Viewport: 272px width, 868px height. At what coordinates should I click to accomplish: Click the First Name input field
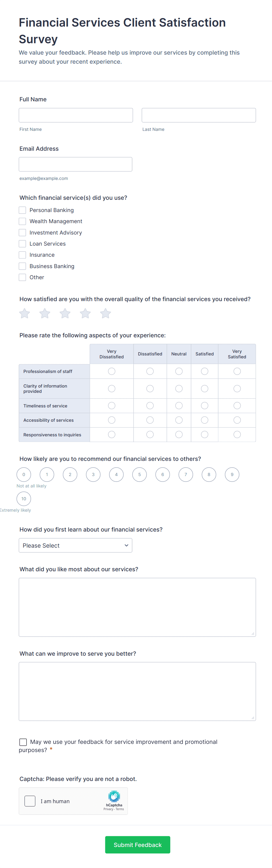[x=75, y=115]
